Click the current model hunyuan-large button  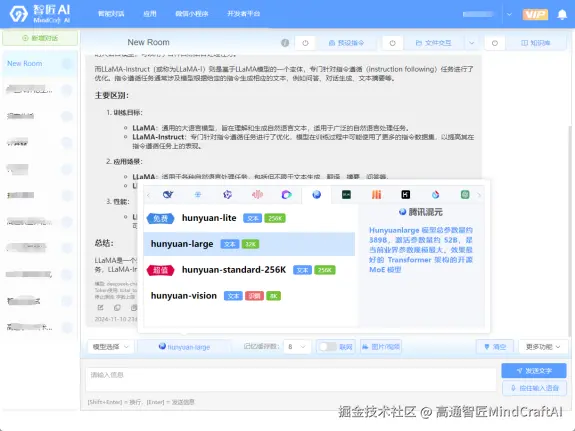[184, 347]
